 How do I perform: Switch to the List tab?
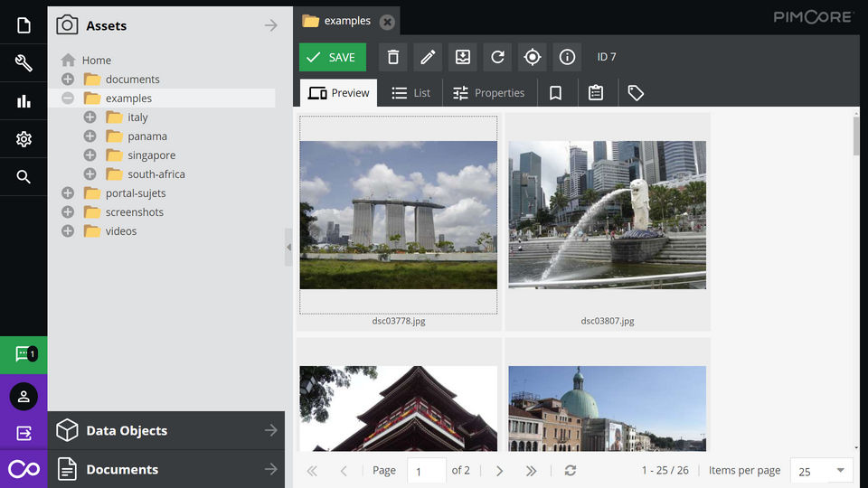[410, 93]
